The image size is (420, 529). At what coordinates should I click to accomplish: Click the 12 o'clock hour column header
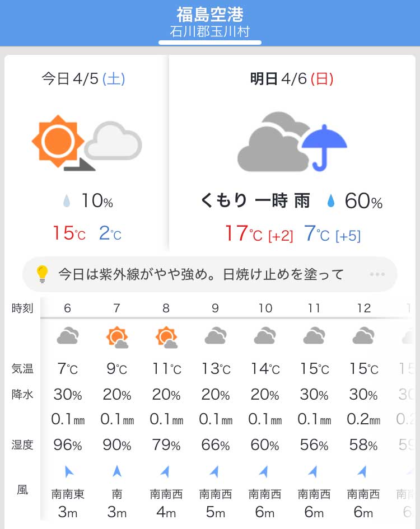click(x=364, y=308)
